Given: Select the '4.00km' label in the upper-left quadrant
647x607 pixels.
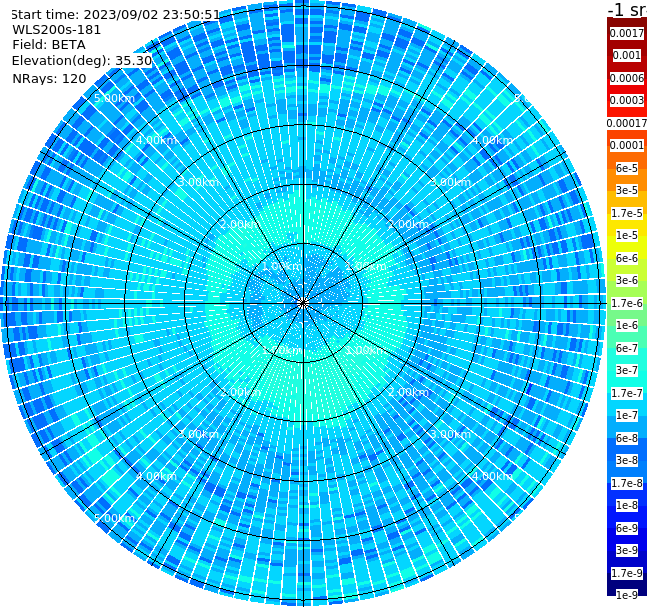Looking at the screenshot, I should (x=156, y=140).
